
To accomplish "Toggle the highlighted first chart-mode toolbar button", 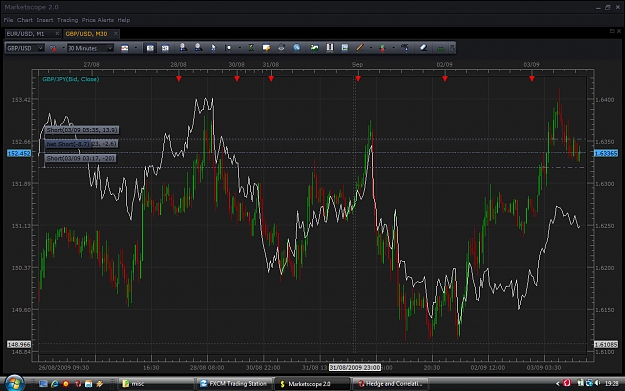I will 150,48.
